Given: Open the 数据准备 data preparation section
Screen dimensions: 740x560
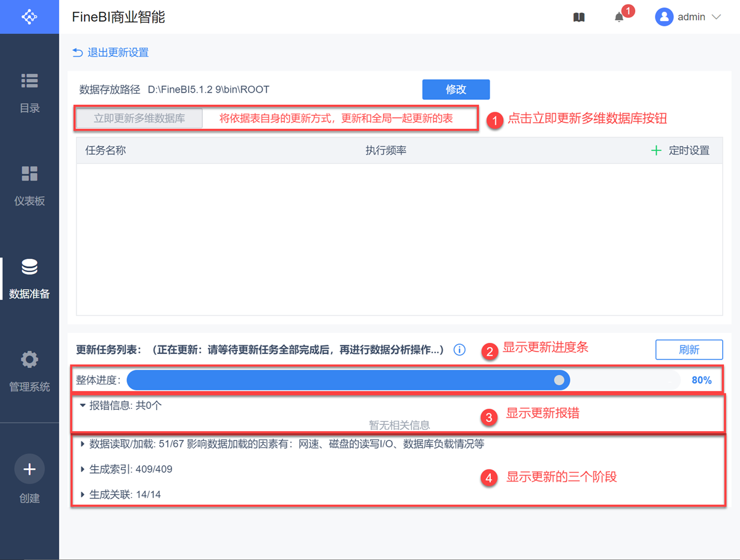Looking at the screenshot, I should tap(30, 279).
